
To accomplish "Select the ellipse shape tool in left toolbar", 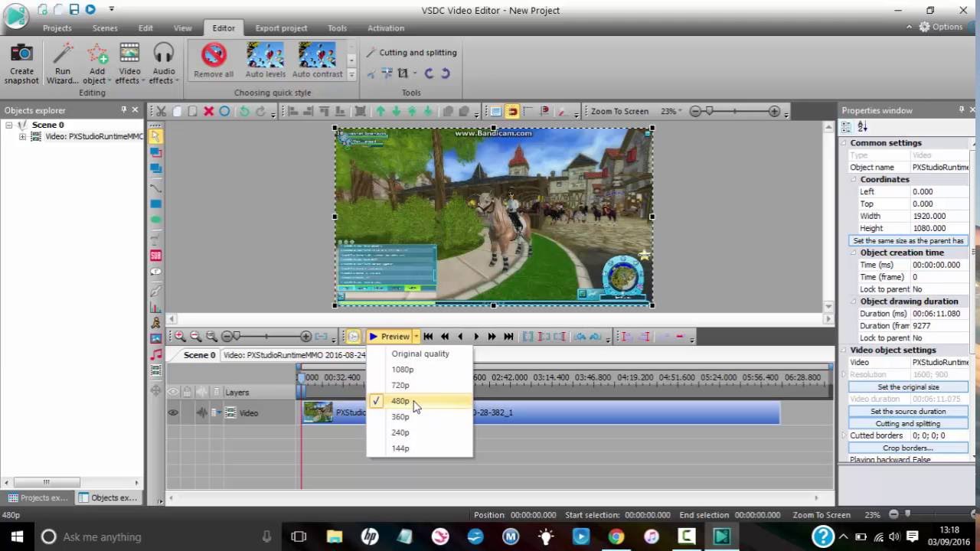I will point(155,220).
